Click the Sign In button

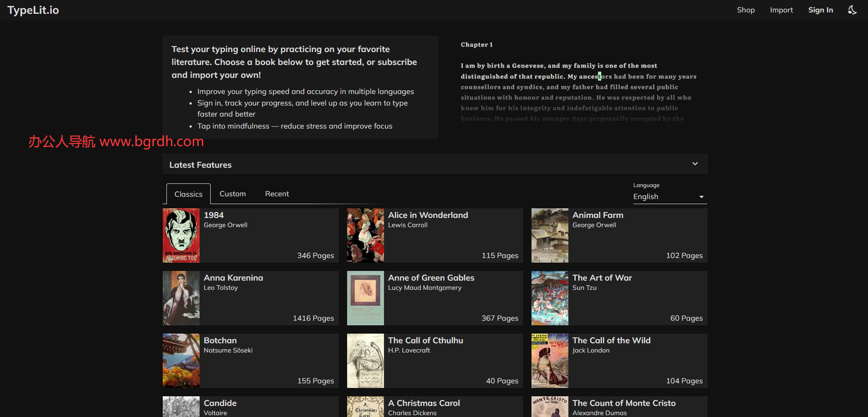pos(821,10)
